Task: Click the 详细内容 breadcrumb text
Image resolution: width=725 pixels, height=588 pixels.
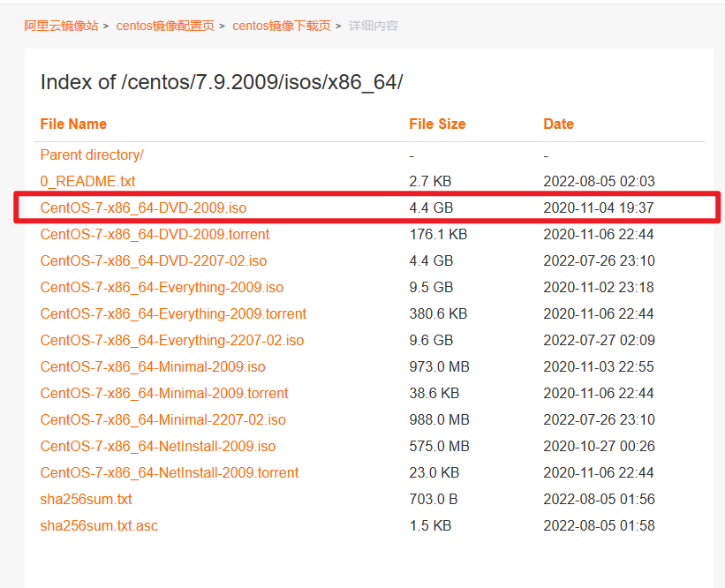Action: point(374,26)
